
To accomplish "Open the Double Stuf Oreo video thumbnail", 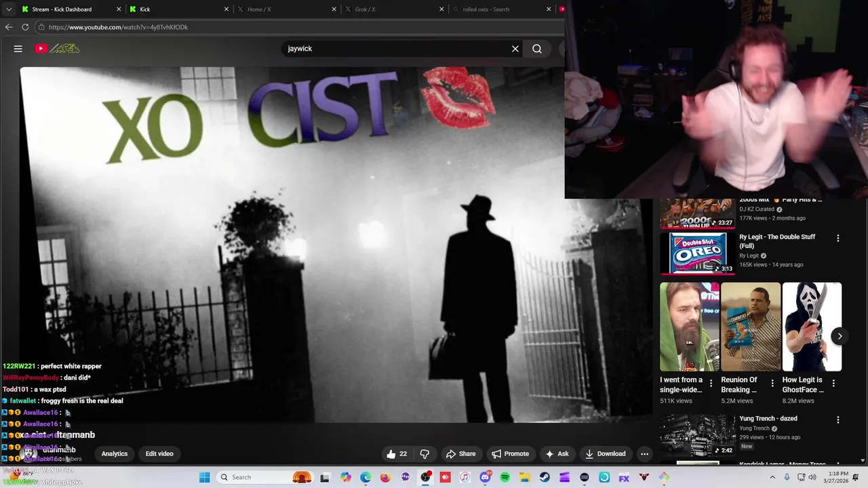I will coord(697,253).
